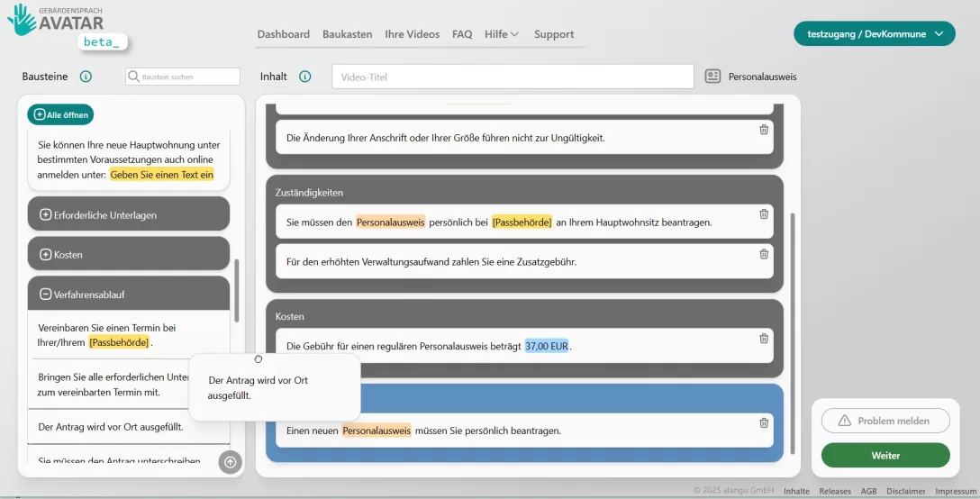
Task: Click the info icon next to Inhalt
Action: [x=304, y=77]
